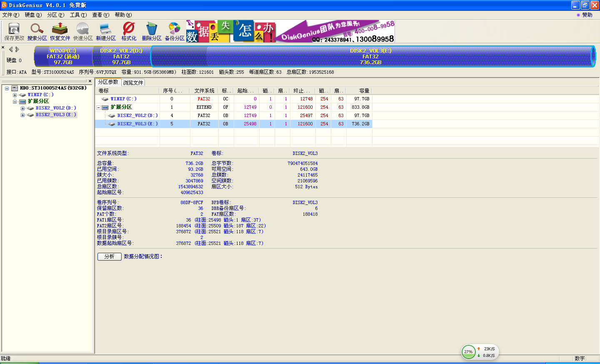Click the 备份分区 backup partition icon

[x=175, y=31]
